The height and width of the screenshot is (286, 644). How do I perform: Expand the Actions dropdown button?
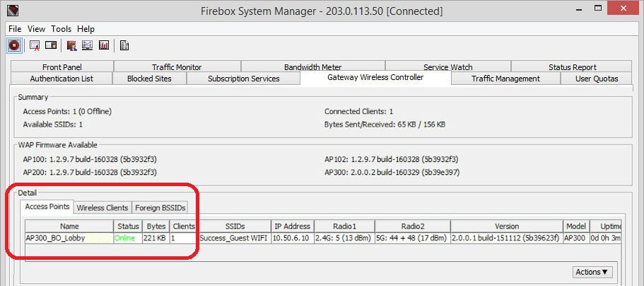pyautogui.click(x=592, y=272)
